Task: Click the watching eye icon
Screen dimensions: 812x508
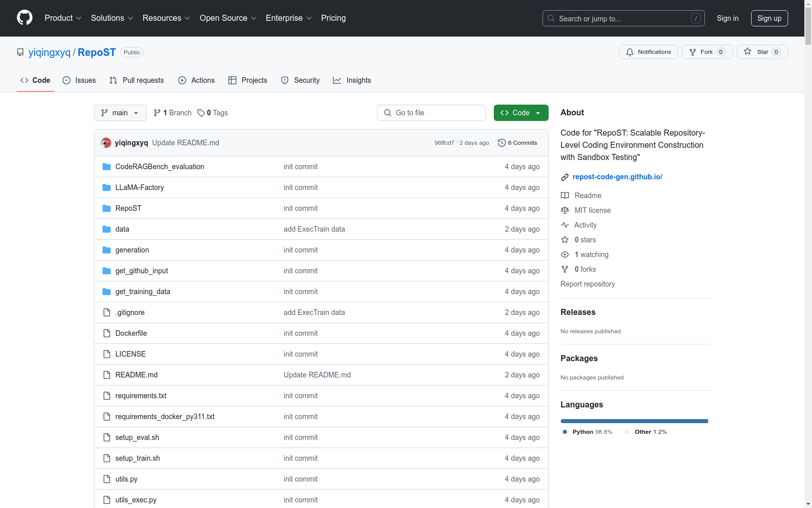Action: click(565, 255)
